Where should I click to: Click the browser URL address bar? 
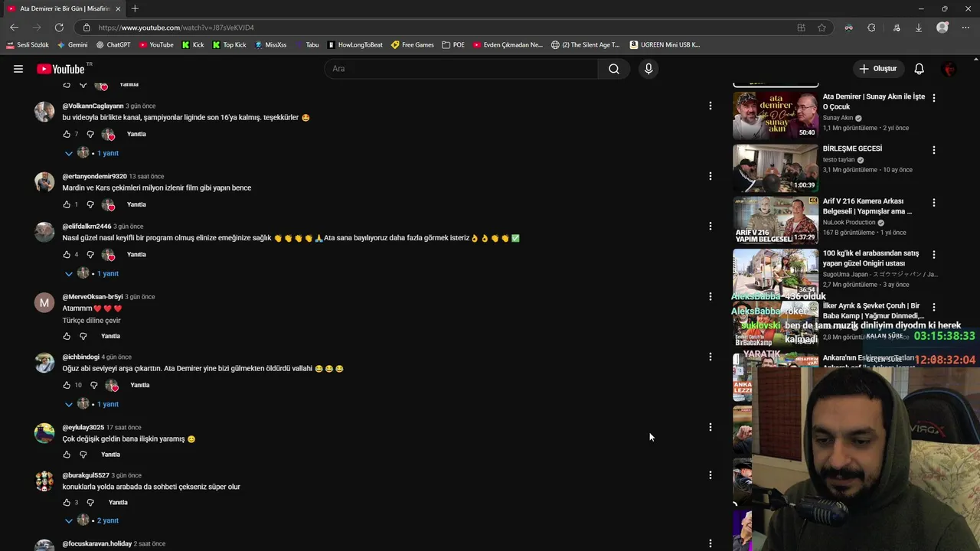444,28
